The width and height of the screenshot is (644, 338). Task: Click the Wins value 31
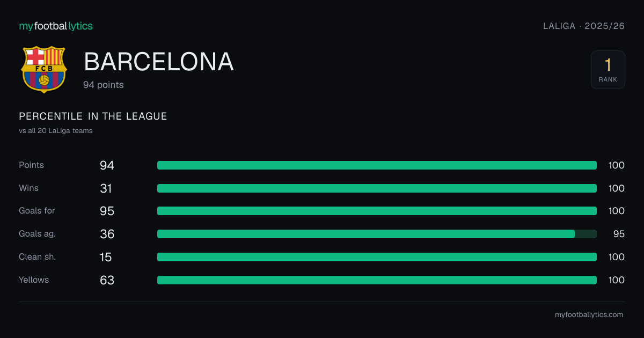pyautogui.click(x=106, y=188)
